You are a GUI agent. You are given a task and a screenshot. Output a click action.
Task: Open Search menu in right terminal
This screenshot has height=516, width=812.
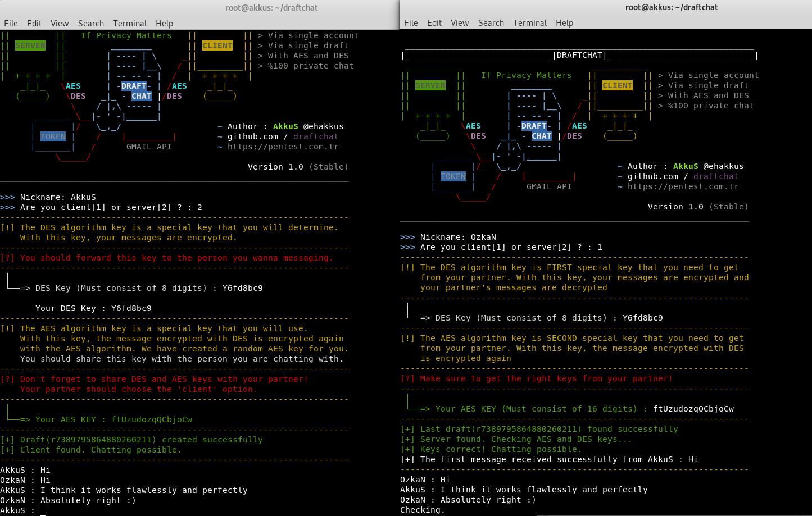(x=491, y=23)
